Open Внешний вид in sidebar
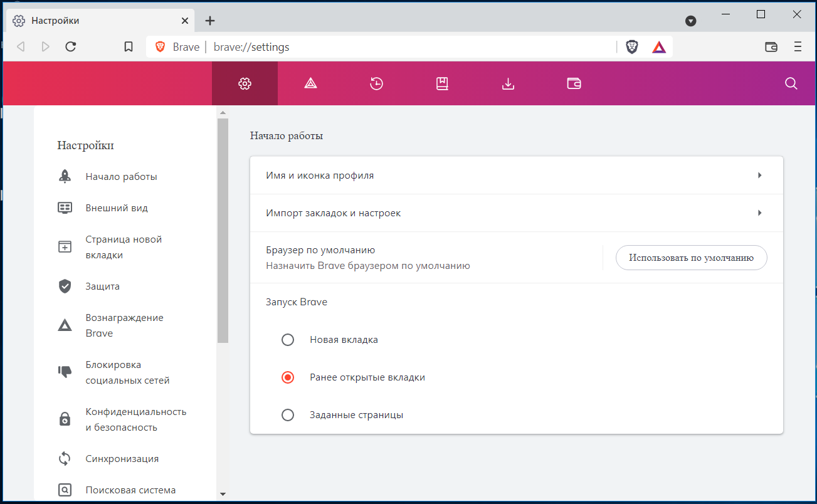 [x=117, y=208]
